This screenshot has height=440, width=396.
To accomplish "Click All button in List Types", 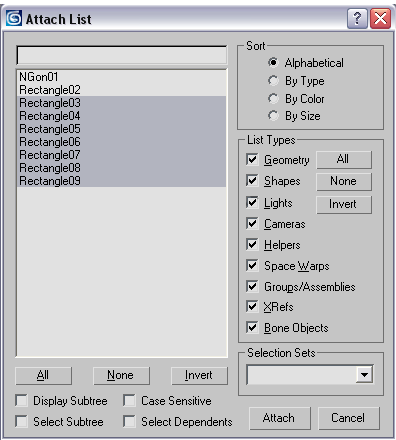I will pyautogui.click(x=343, y=159).
